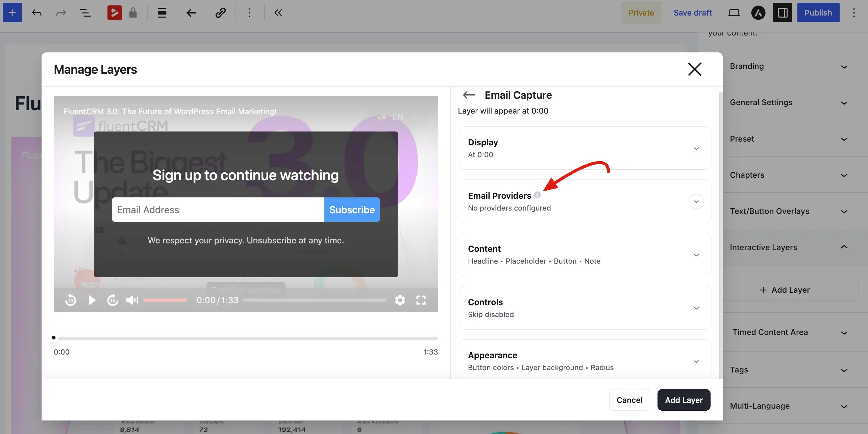Click Add Layer in the sidebar
Screen dimensions: 868x434
(x=791, y=290)
